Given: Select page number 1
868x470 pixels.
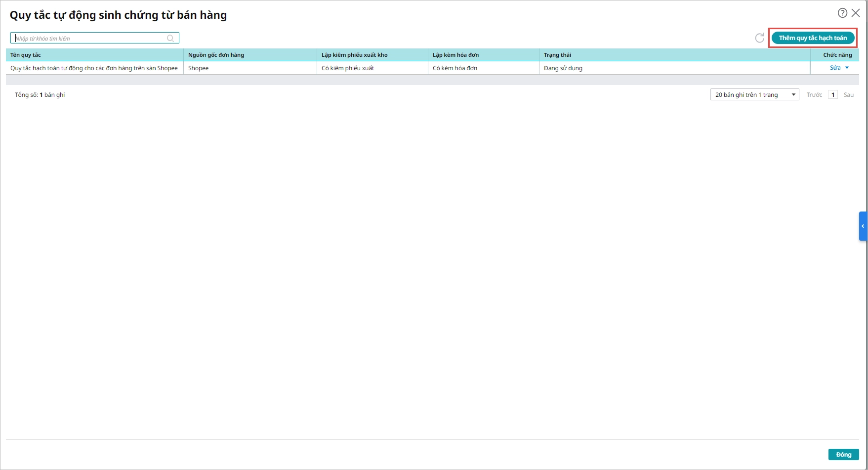Looking at the screenshot, I should pos(833,95).
